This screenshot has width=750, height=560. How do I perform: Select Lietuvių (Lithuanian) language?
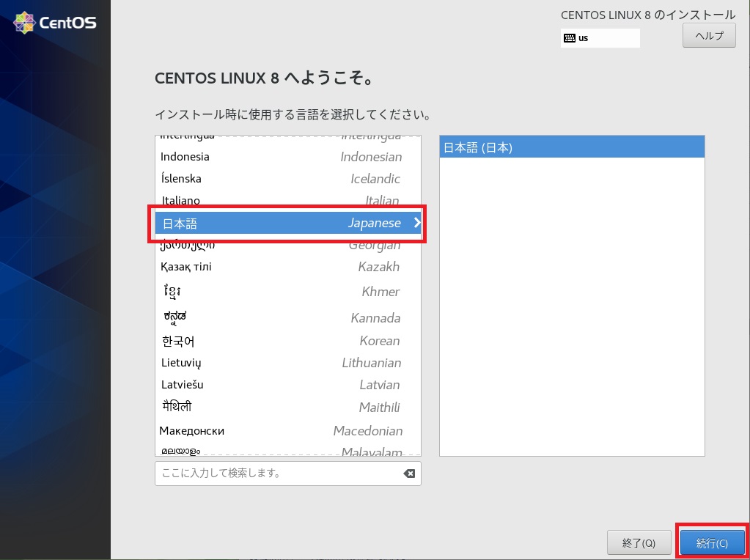point(288,363)
